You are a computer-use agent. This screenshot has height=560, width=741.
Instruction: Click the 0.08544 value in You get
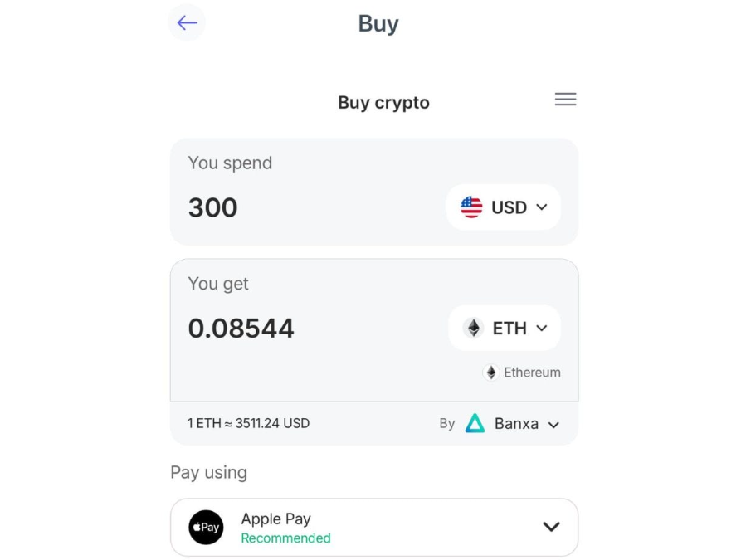pos(241,328)
